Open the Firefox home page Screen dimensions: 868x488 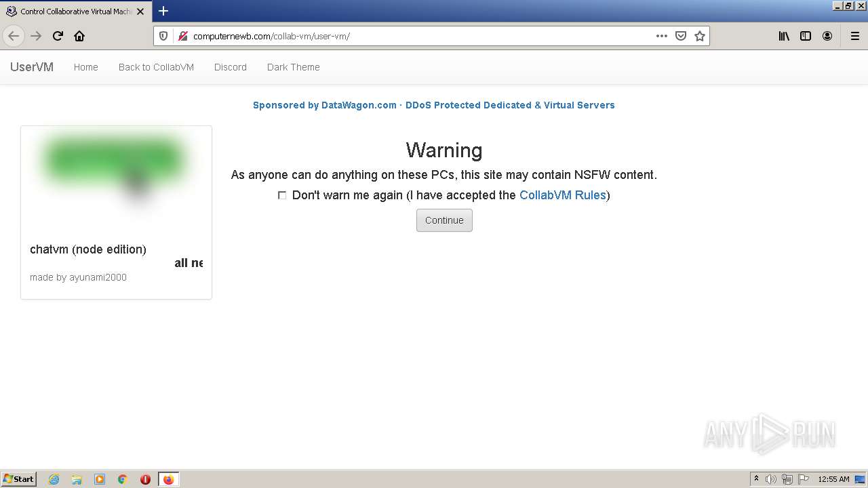coord(79,36)
